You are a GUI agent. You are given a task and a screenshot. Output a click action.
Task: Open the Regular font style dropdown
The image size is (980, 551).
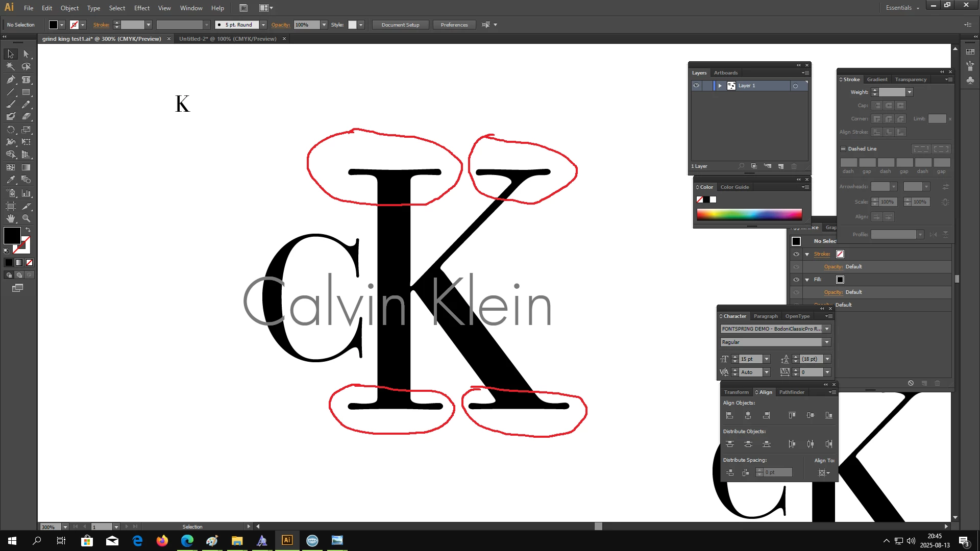[827, 342]
